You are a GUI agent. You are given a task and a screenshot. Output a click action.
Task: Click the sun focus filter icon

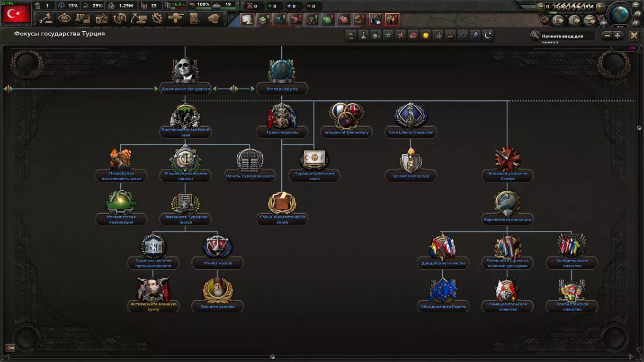pos(425,35)
